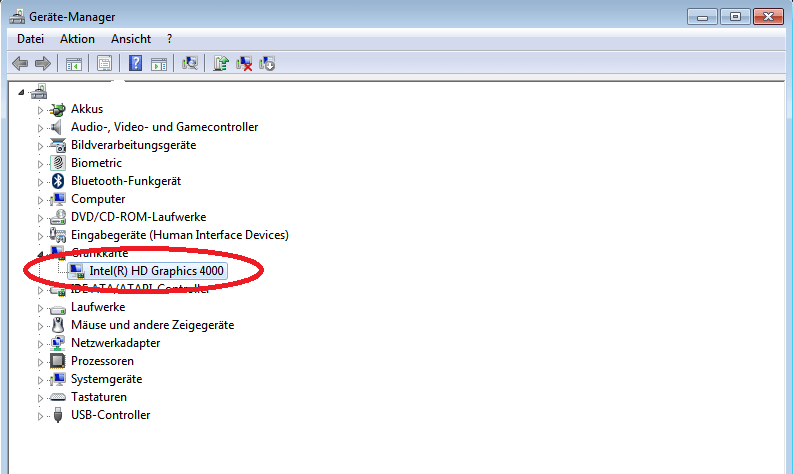Open Properties via the toolbar sheet icon
The height and width of the screenshot is (474, 793).
(105, 64)
